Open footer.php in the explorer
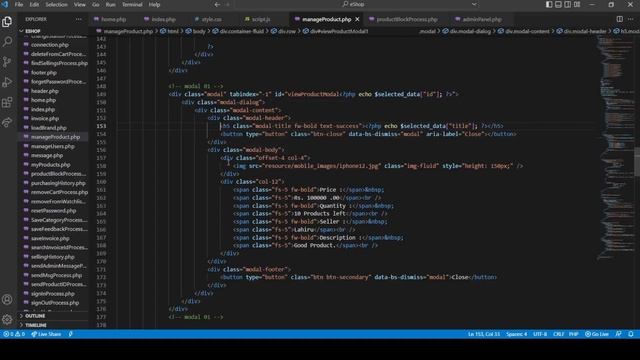This screenshot has width=640, height=360. point(44,73)
